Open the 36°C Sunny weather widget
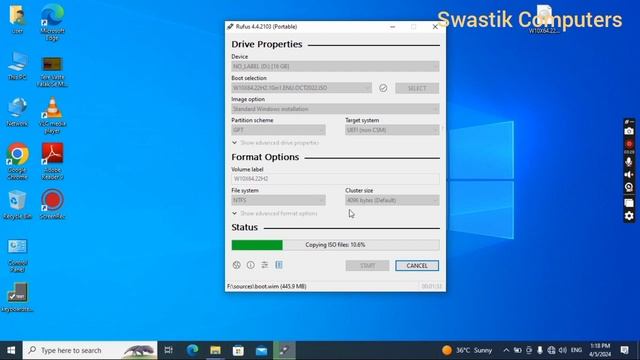The image size is (640, 360). 467,350
